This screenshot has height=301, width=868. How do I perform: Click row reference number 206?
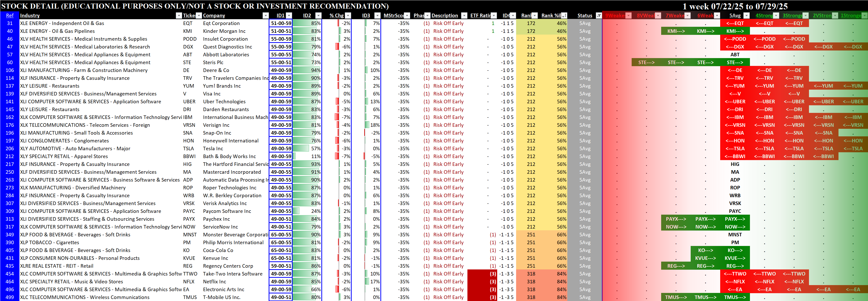[x=10, y=148]
